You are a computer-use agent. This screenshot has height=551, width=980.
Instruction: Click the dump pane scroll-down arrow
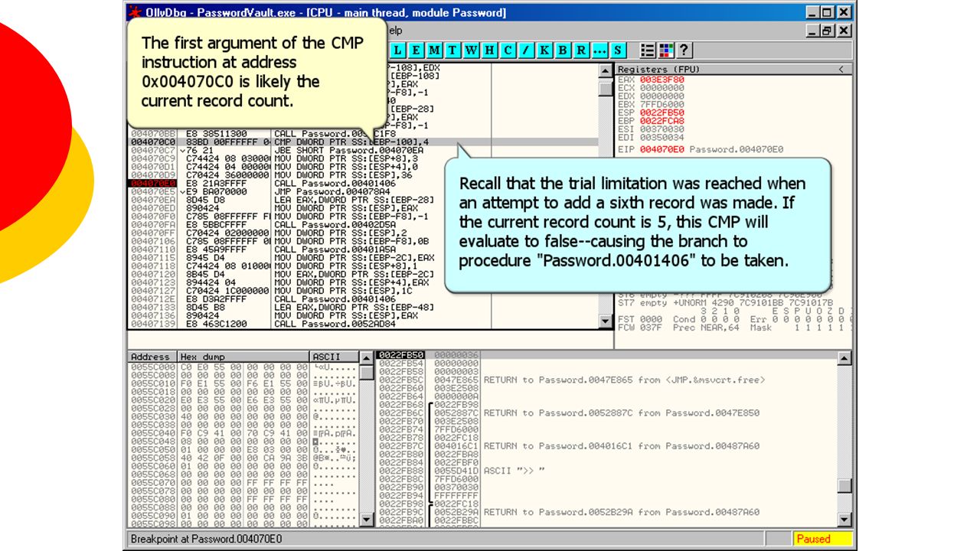367,520
